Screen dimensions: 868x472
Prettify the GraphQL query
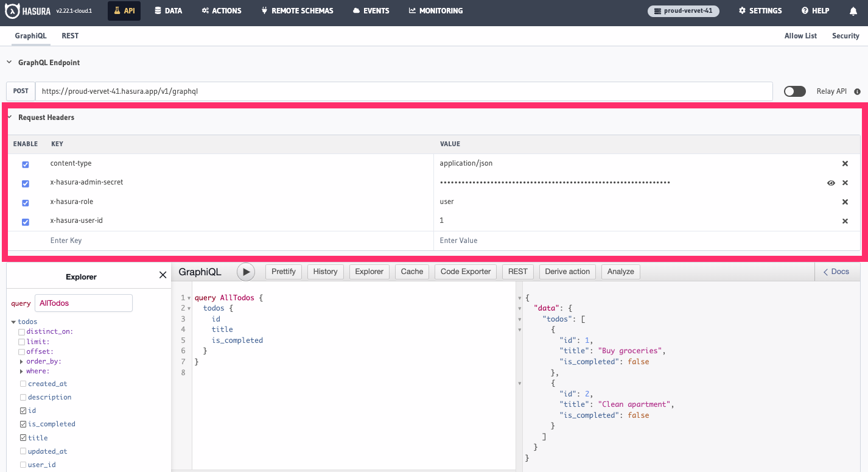(x=283, y=272)
